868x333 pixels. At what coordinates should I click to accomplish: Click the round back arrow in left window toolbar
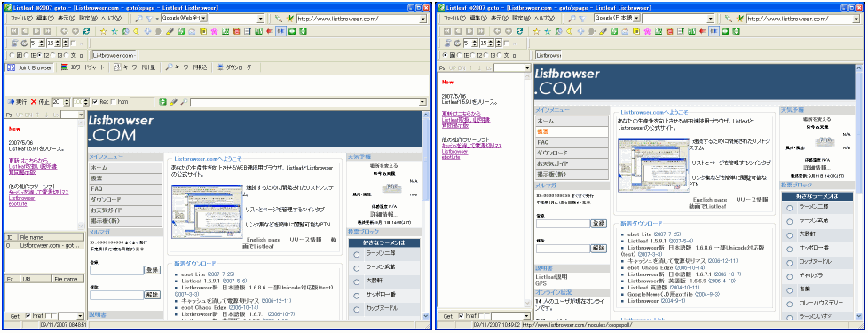64,31
